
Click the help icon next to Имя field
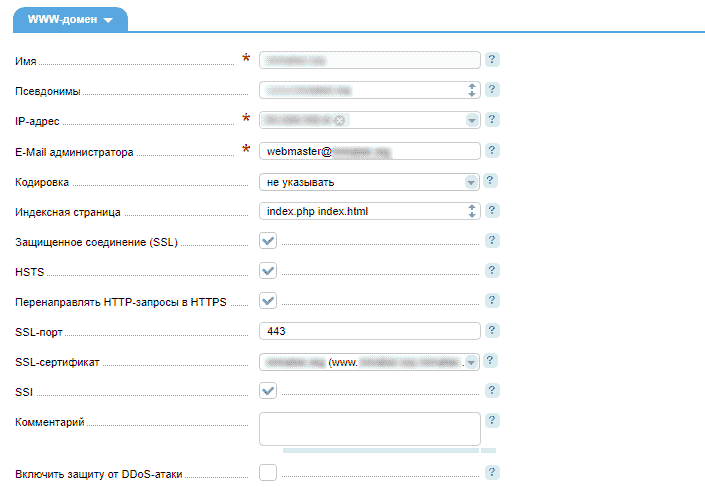492,60
